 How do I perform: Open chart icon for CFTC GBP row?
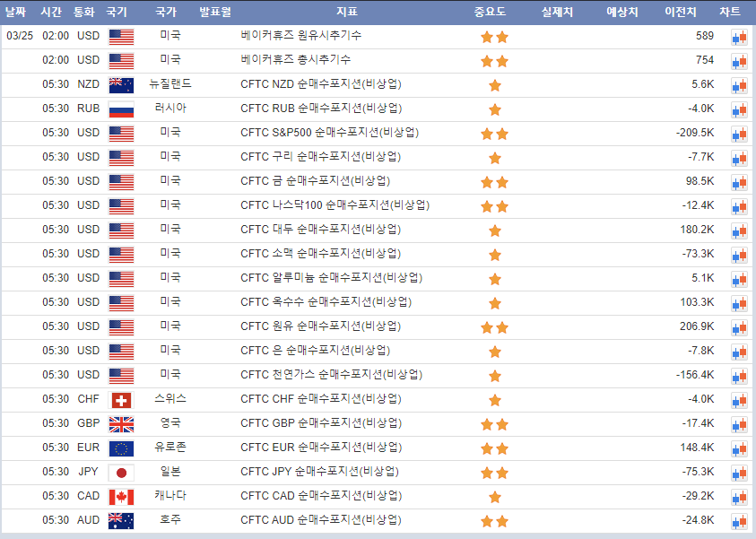(x=739, y=424)
